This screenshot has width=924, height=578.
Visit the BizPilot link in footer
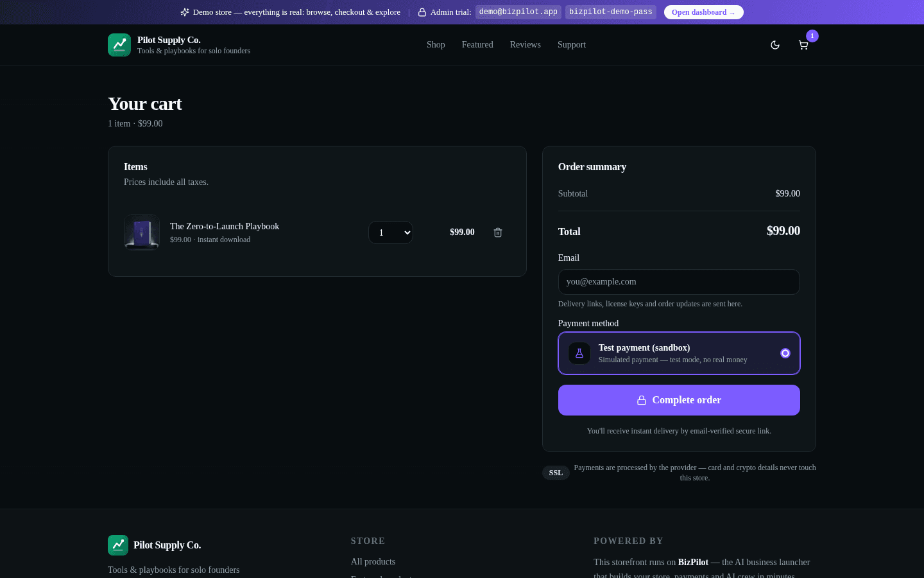[693, 563]
